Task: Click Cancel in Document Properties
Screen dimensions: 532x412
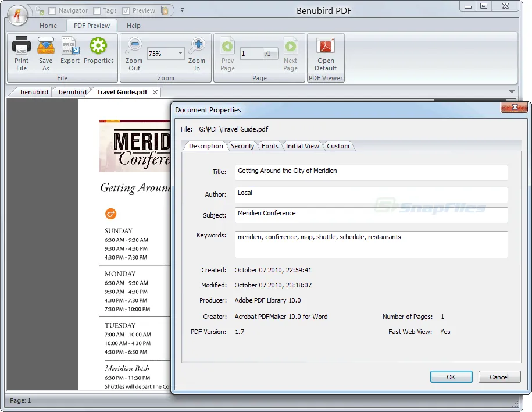Action: point(499,377)
